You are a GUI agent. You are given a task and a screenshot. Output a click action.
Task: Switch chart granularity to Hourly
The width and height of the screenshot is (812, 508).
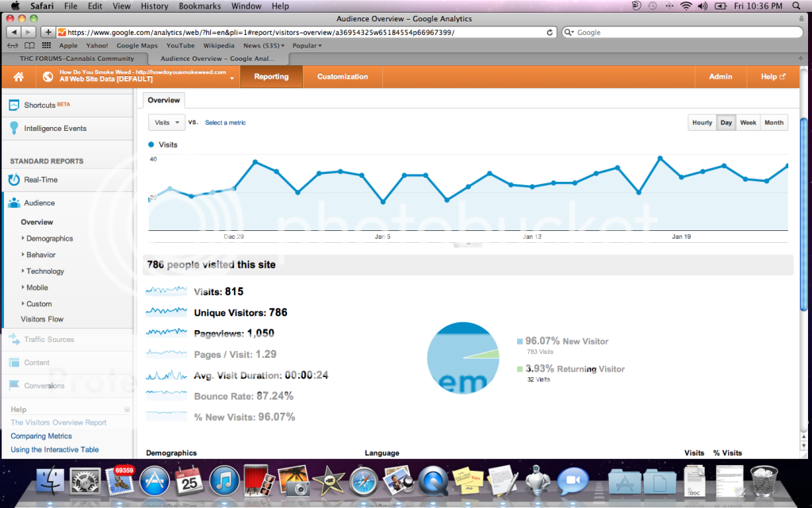click(x=702, y=123)
